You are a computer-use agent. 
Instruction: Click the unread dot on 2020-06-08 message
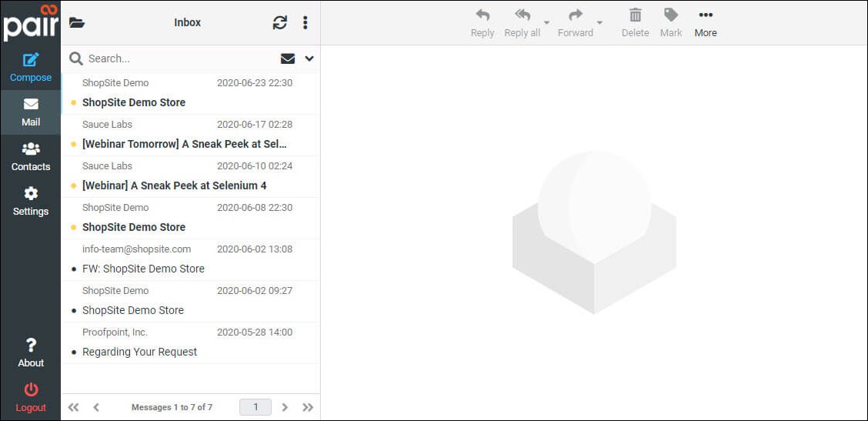74,227
